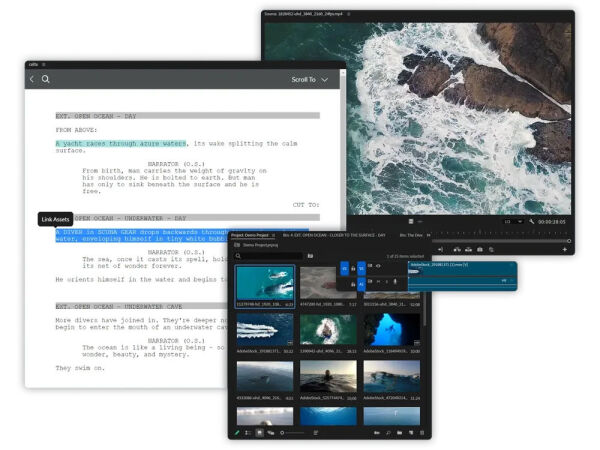600x450 pixels.
Task: Click the Link Assets tooltip button
Action: coord(55,219)
